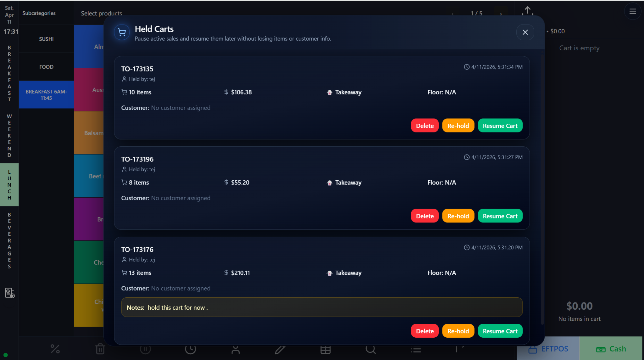Click the upload arrow icon
Screen dimensions: 644x360
pos(528,11)
